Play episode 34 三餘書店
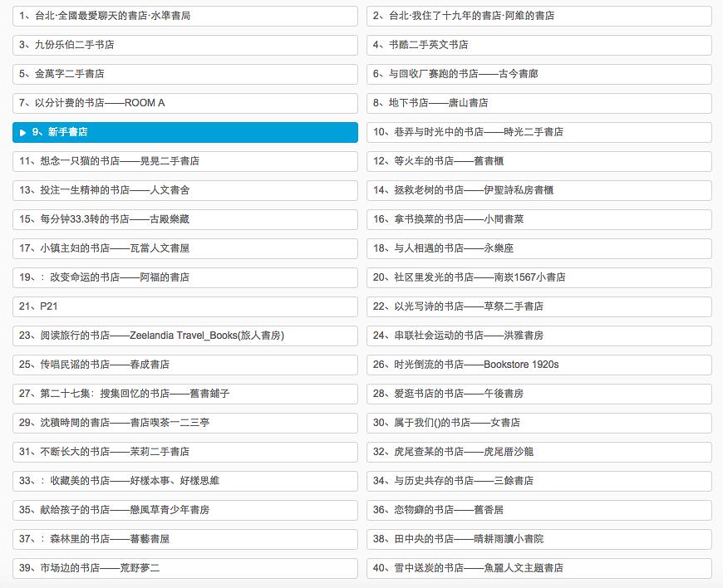Screen dimensions: 723x588 click(x=539, y=481)
